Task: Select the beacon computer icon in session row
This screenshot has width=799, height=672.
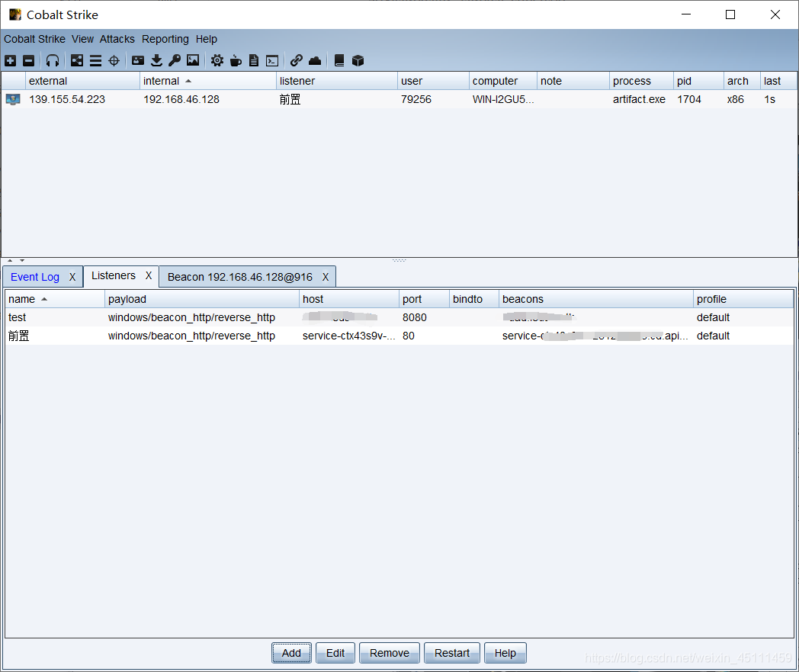Action: 13,99
